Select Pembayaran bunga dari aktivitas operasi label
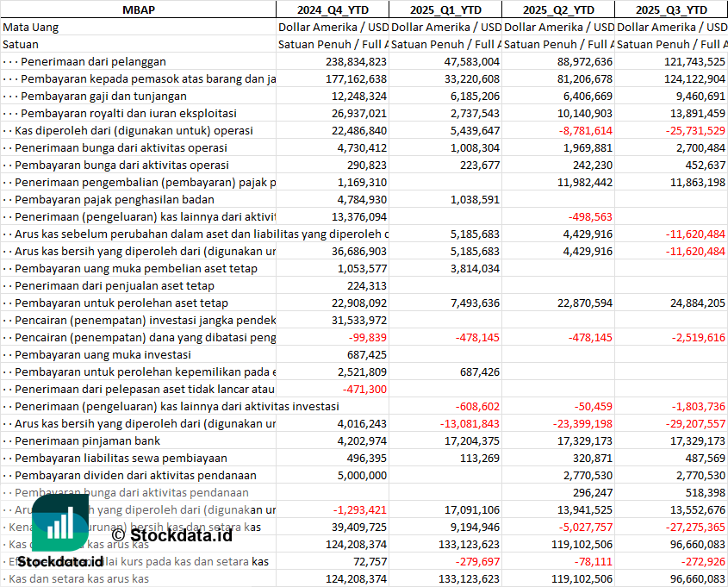The width and height of the screenshot is (728, 587). click(121, 165)
